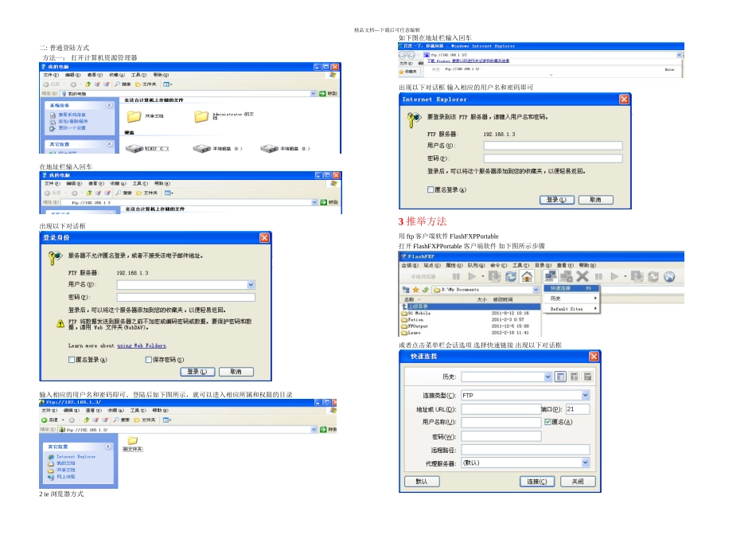
Task: Tick 匿名登录 in the Internet Explorer dialog
Action: pyautogui.click(x=431, y=189)
